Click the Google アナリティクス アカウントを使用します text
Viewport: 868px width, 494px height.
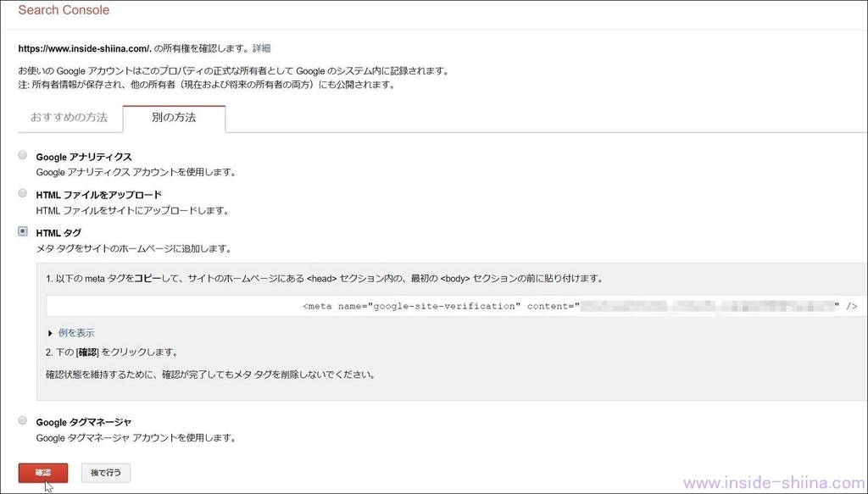[x=136, y=172]
